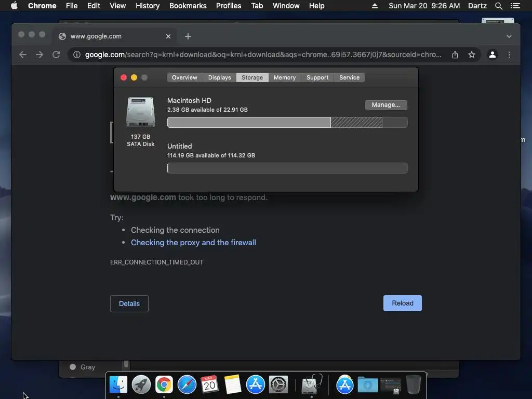The height and width of the screenshot is (399, 532).
Task: Open the Help menu
Action: 316,6
